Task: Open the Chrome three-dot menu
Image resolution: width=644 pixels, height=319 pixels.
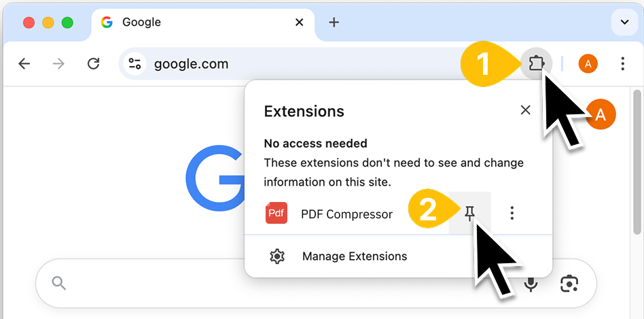Action: click(622, 64)
